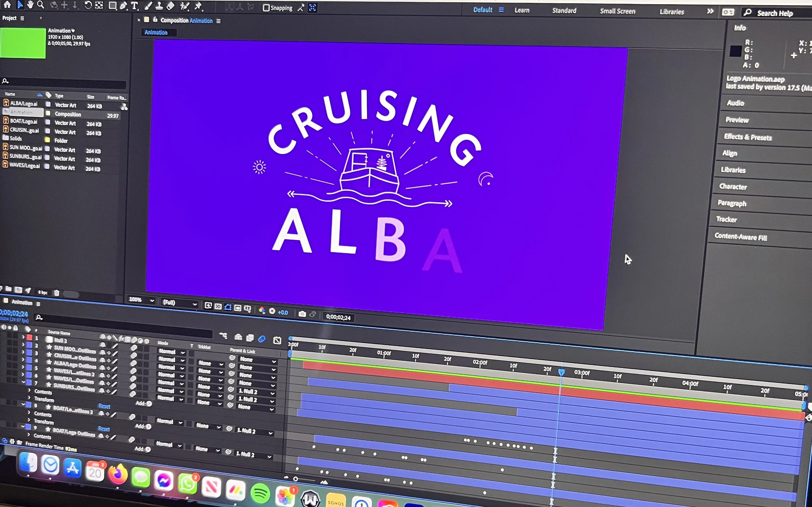Open the Effects & Presets panel
Image resolution: width=812 pixels, height=507 pixels.
point(748,137)
